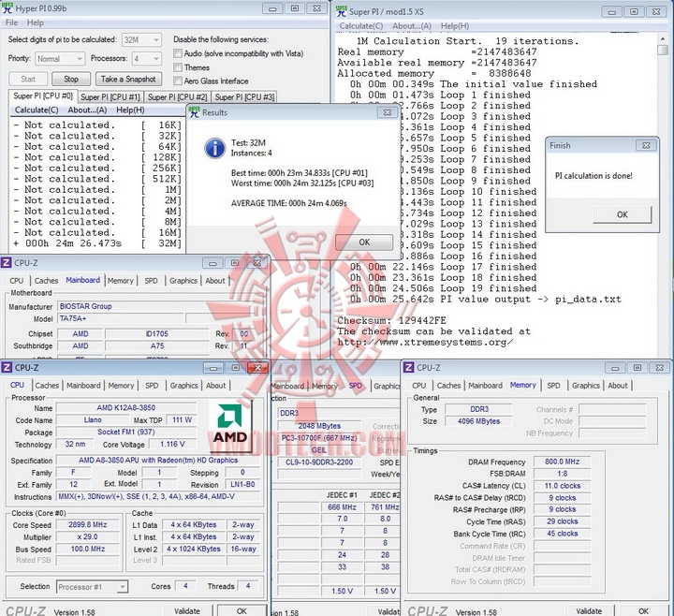674x616 pixels.
Task: Open Graphics tab in CPU-Z Memory window
Action: click(585, 386)
